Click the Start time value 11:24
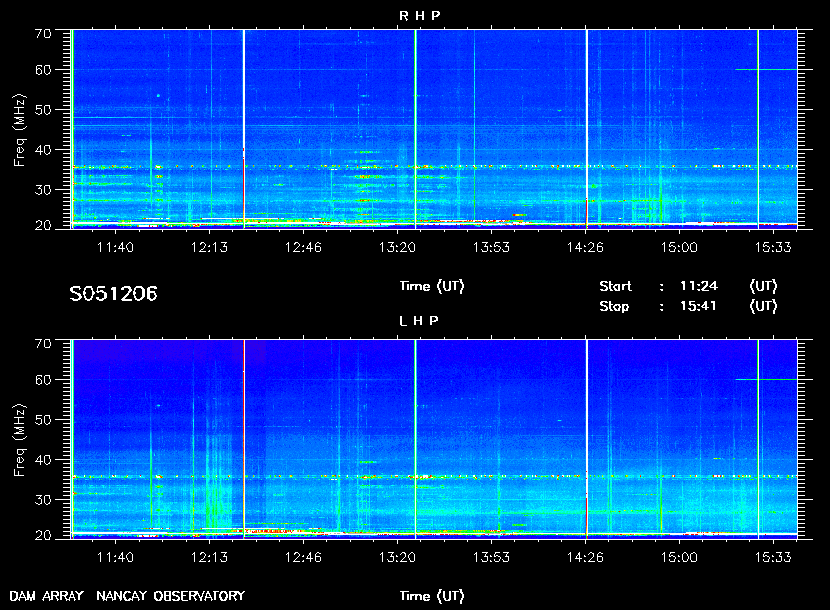830x610 pixels. pyautogui.click(x=699, y=286)
